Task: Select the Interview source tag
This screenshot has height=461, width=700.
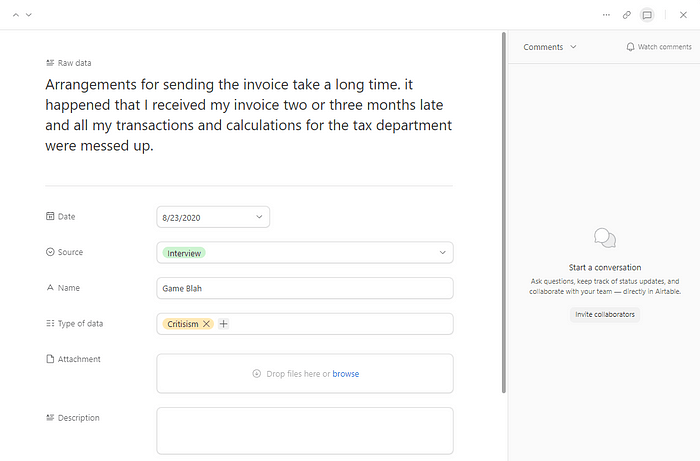Action: [x=184, y=253]
